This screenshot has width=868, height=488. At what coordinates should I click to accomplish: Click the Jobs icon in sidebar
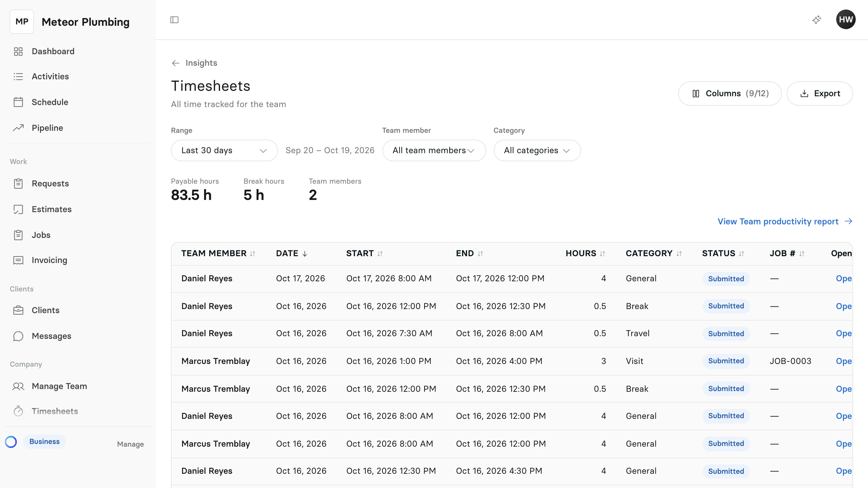[18, 235]
